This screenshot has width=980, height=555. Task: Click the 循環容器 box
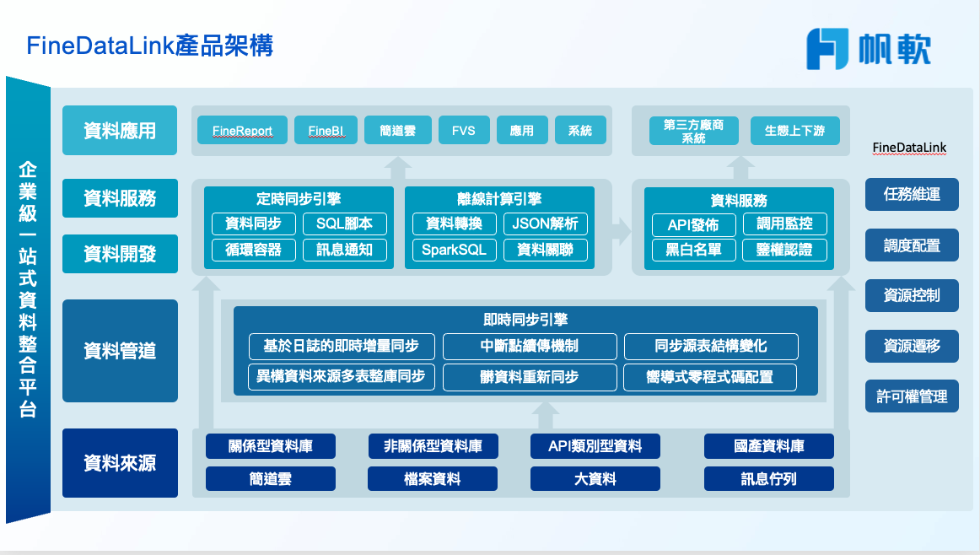coord(254,250)
